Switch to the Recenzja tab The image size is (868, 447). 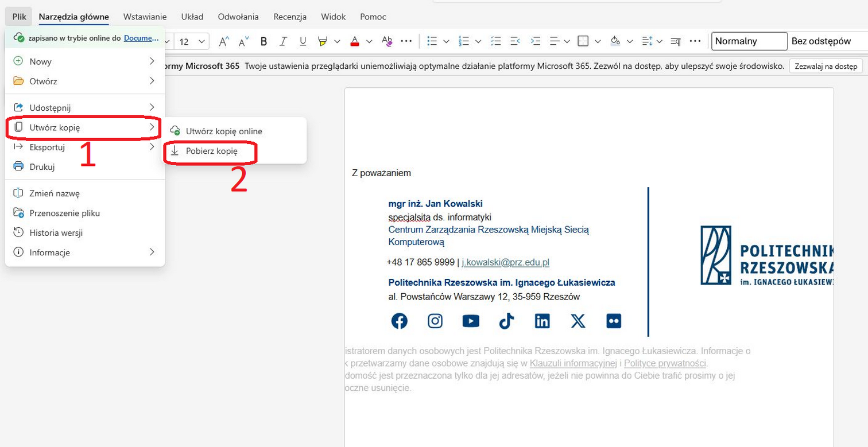tap(290, 17)
